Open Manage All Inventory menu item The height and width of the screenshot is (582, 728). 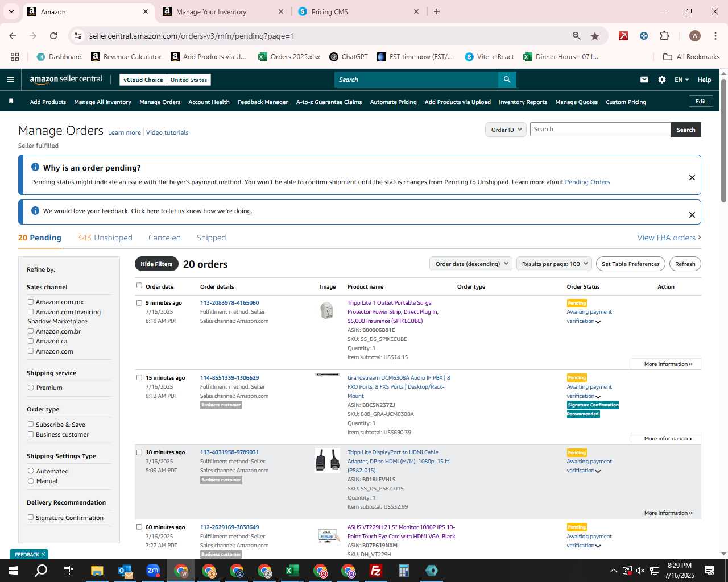pos(102,102)
